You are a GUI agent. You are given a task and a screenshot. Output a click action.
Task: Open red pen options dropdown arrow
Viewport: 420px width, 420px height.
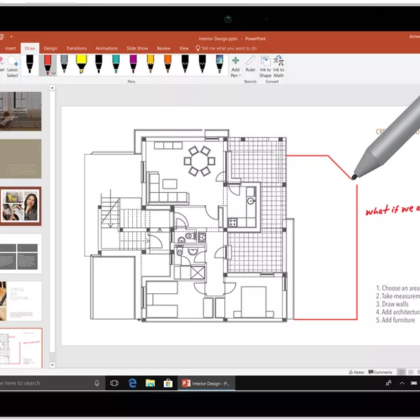pyautogui.click(x=54, y=73)
